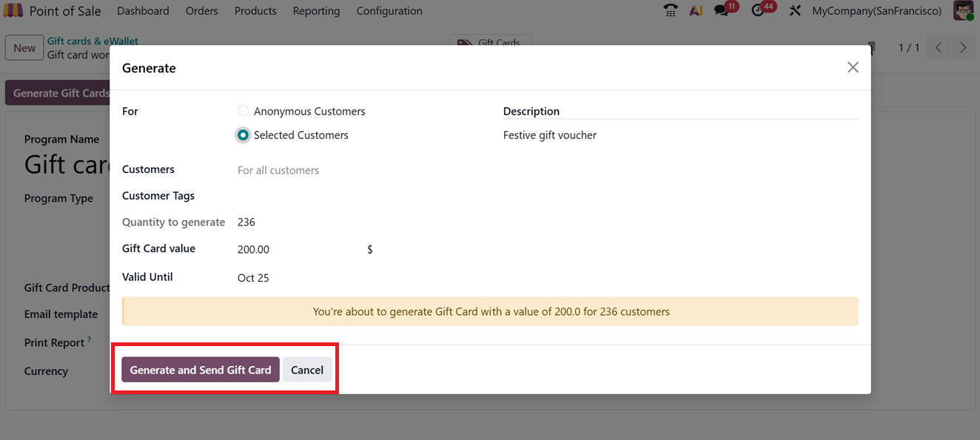Click Generate and Send Gift Card

(201, 370)
